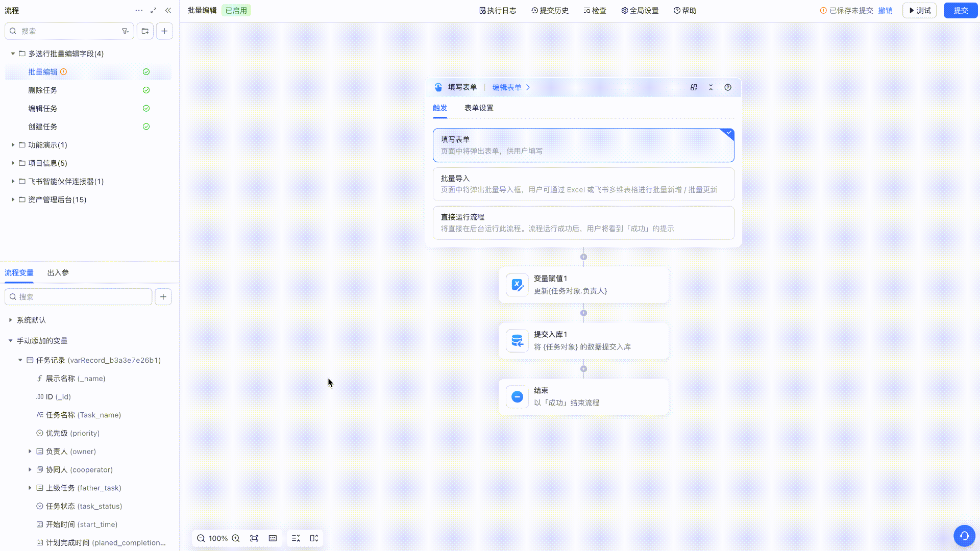Open the filter icon in flow search

(125, 31)
